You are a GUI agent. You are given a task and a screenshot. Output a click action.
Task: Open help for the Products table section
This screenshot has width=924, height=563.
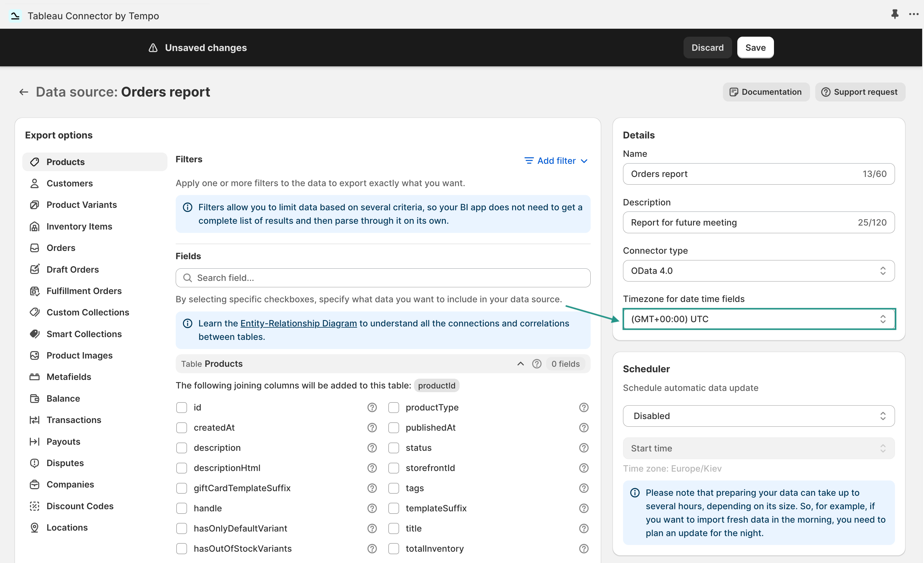click(537, 363)
